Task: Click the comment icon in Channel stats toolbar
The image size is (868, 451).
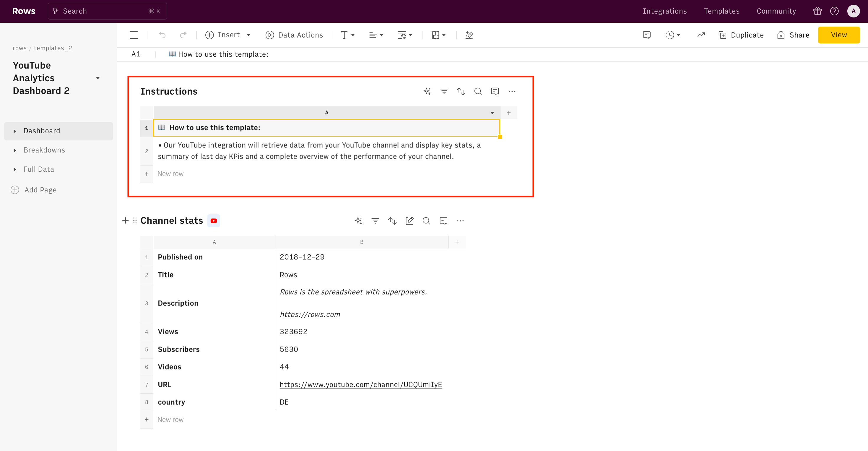Action: pos(443,220)
